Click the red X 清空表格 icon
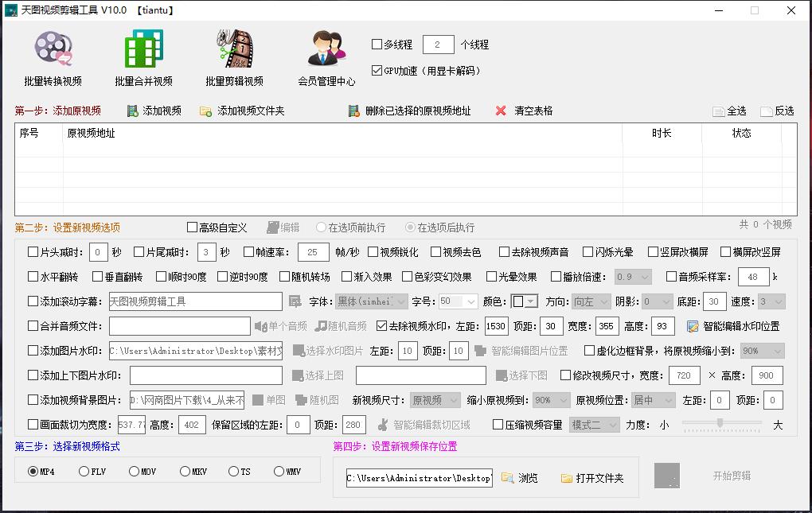This screenshot has height=513, width=812. [500, 111]
